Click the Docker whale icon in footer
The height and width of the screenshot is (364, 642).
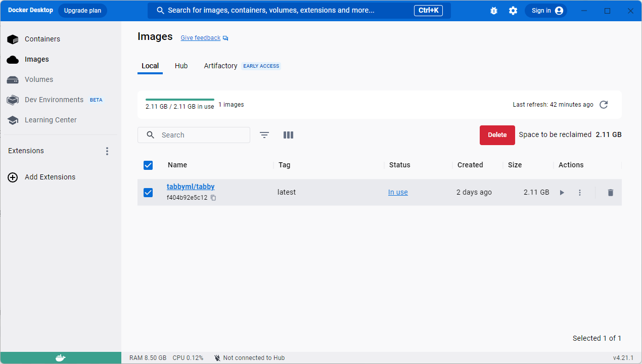(x=60, y=358)
